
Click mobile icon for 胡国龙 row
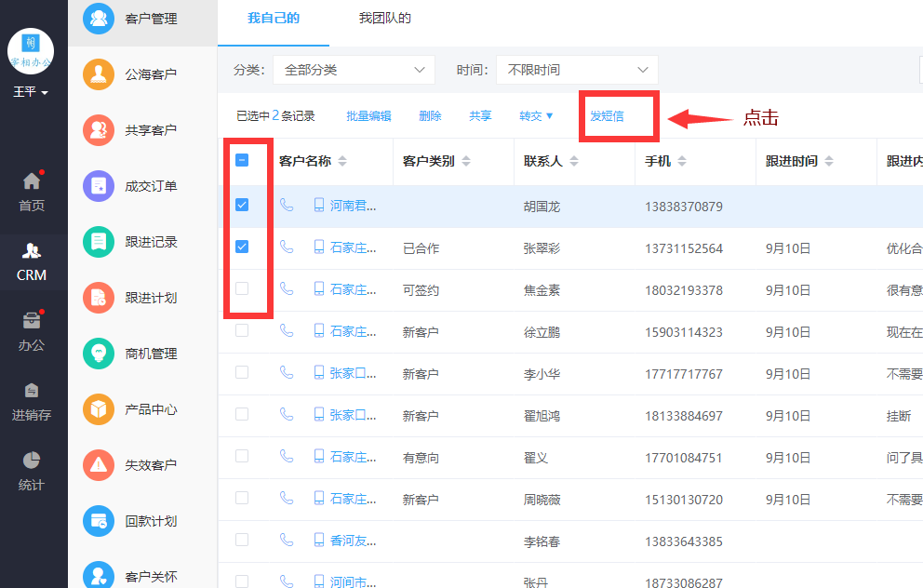click(318, 205)
